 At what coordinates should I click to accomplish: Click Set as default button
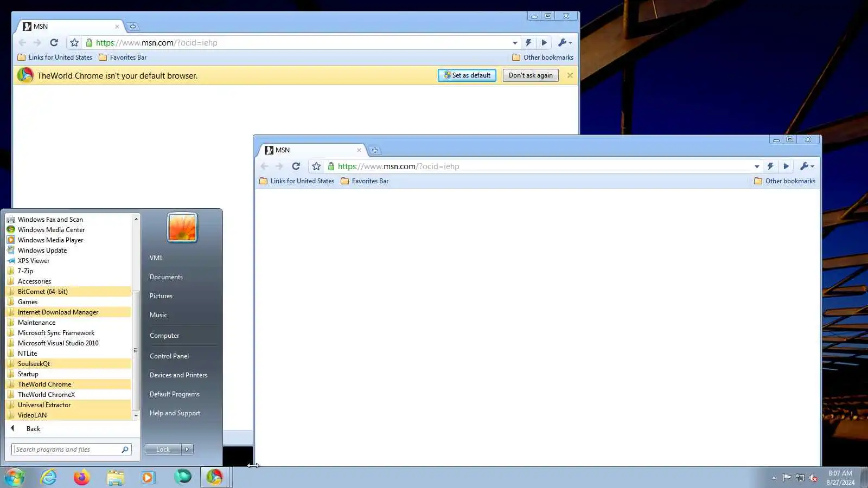point(467,75)
